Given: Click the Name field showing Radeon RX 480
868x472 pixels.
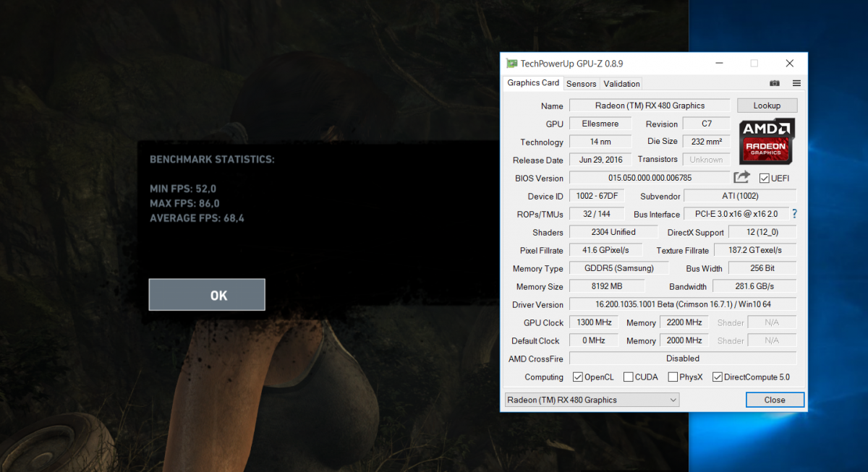Looking at the screenshot, I should coord(650,106).
